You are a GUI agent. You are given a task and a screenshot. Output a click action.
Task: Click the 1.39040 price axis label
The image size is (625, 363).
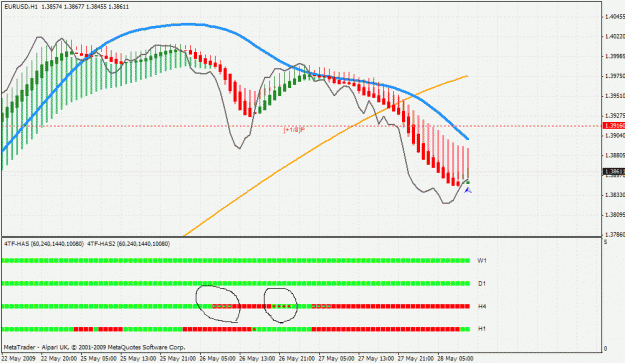615,135
